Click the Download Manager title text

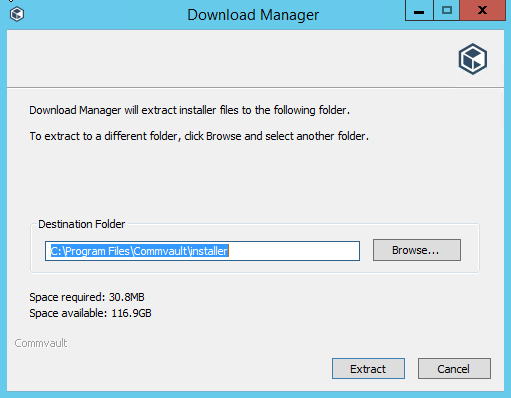tap(253, 15)
